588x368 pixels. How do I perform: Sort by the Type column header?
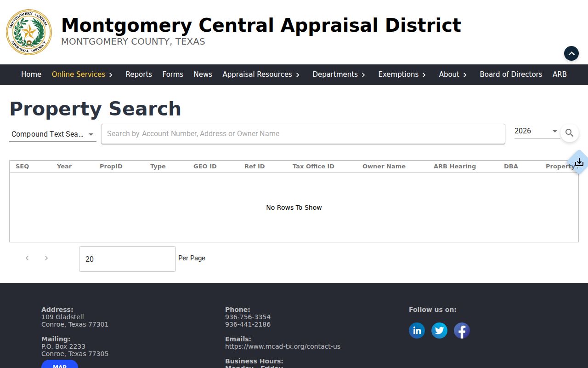[x=158, y=167]
